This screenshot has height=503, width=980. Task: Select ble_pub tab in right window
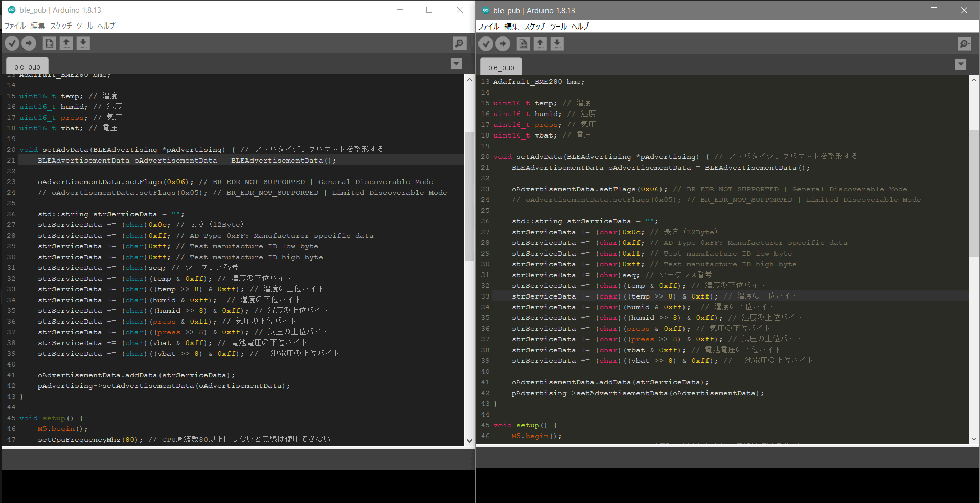501,67
